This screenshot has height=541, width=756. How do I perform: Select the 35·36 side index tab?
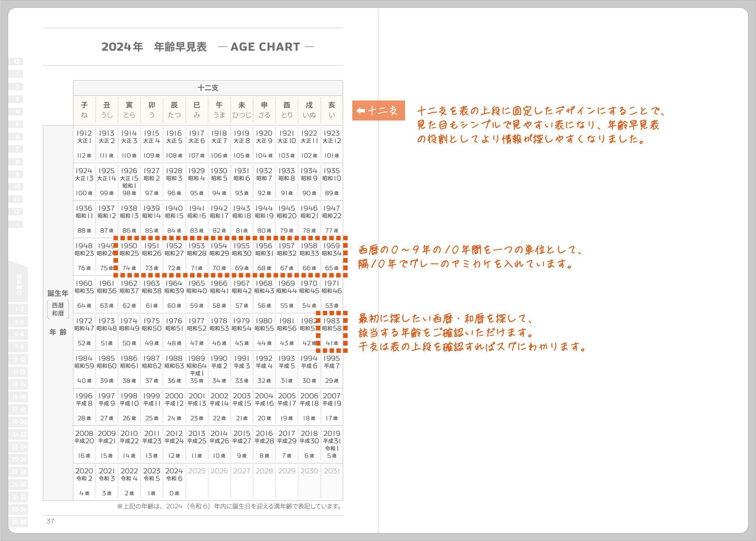point(19,522)
